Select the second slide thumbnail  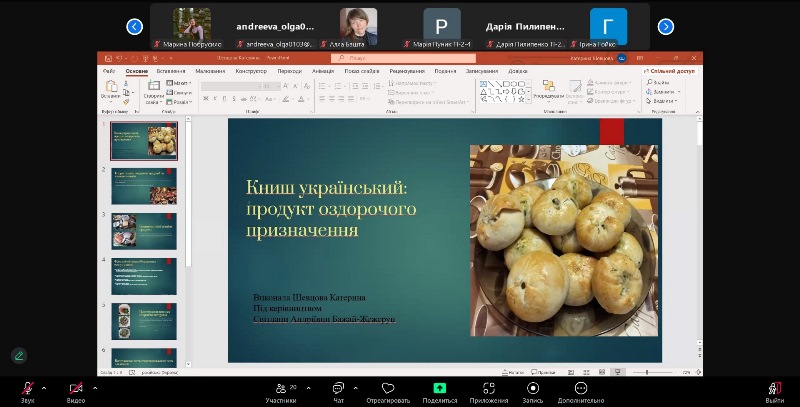[144, 187]
